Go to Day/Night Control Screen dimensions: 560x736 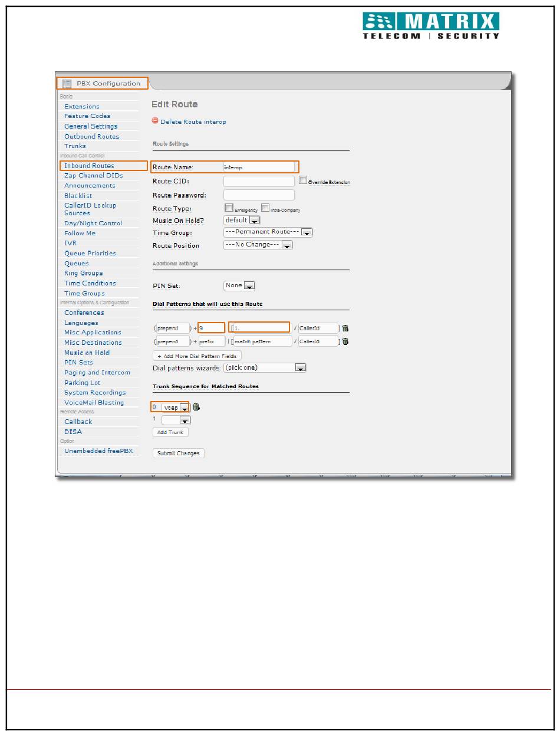[93, 224]
